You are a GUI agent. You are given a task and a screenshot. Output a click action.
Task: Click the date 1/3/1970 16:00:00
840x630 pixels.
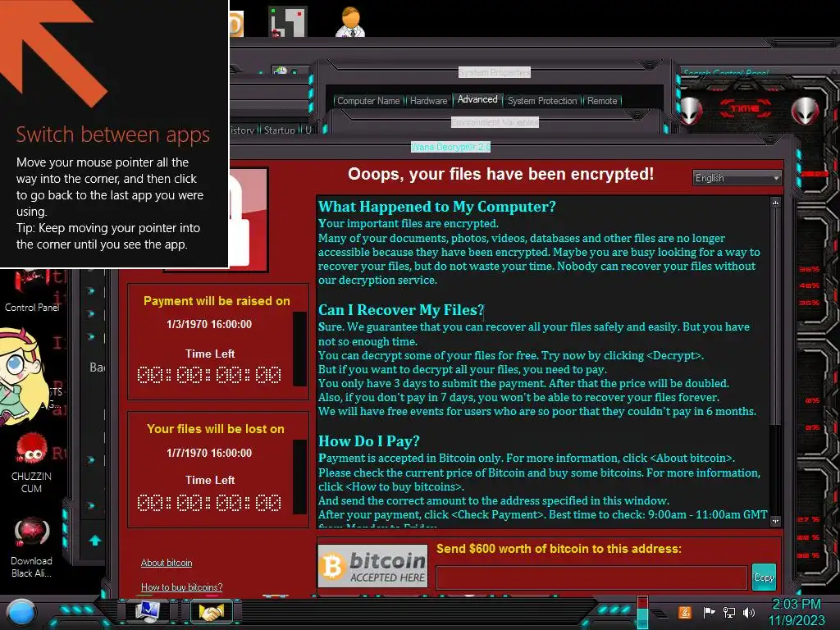click(209, 324)
